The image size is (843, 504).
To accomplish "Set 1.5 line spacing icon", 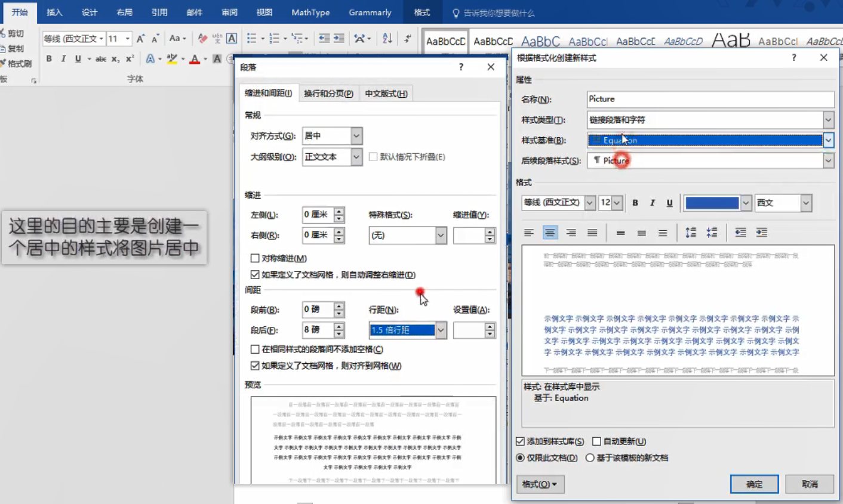I will pos(642,233).
